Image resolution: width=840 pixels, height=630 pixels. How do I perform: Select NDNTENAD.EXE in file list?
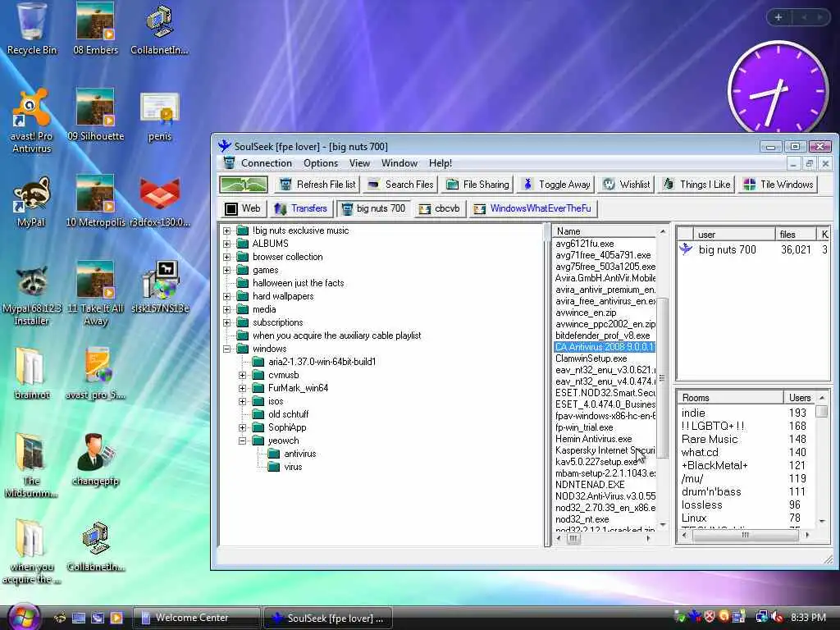590,484
